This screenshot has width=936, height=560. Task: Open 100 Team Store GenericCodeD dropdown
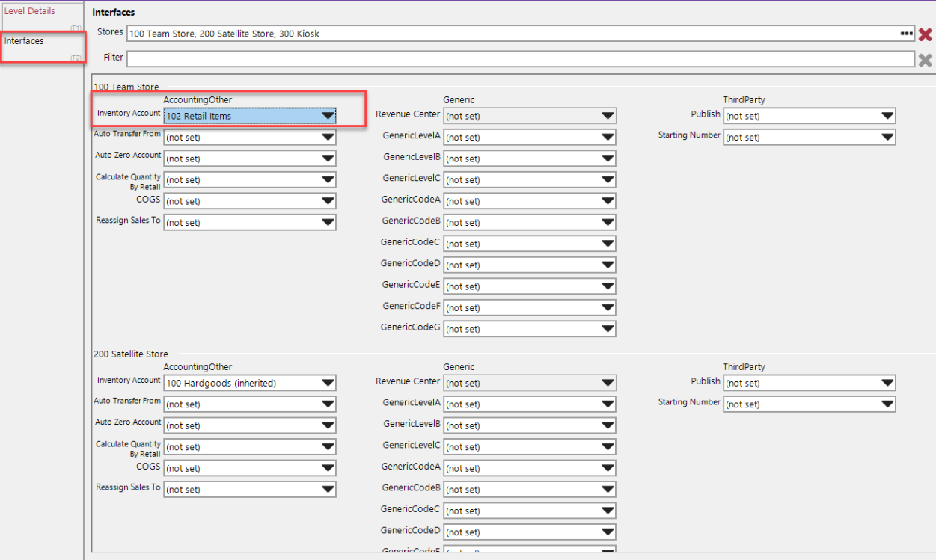tap(530, 265)
